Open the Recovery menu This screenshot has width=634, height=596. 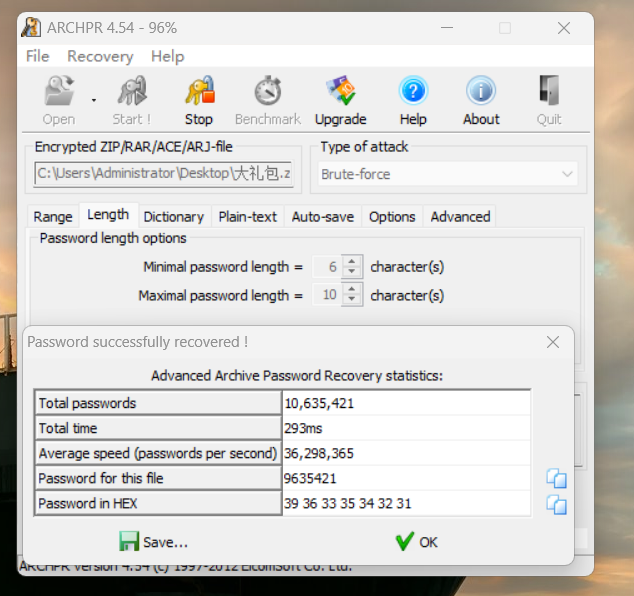pyautogui.click(x=100, y=56)
